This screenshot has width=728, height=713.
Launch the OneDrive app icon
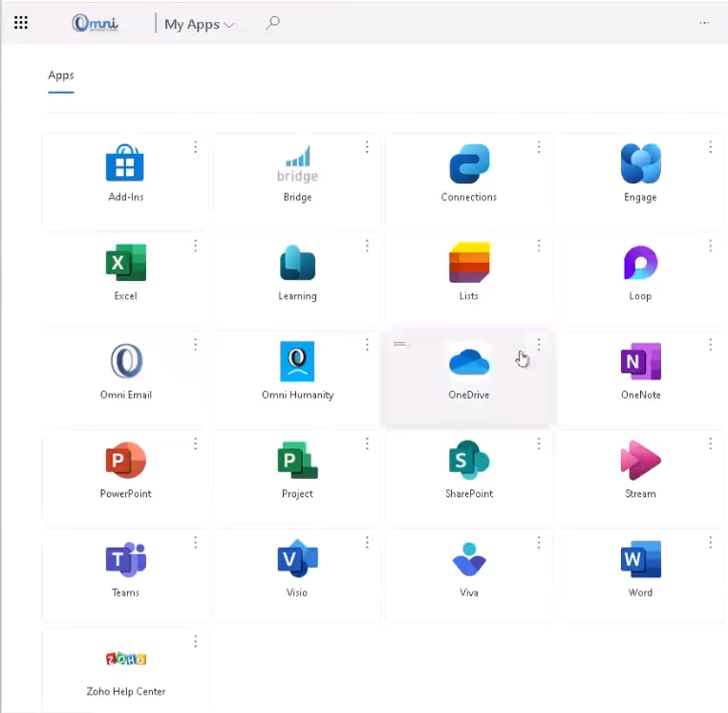(469, 361)
